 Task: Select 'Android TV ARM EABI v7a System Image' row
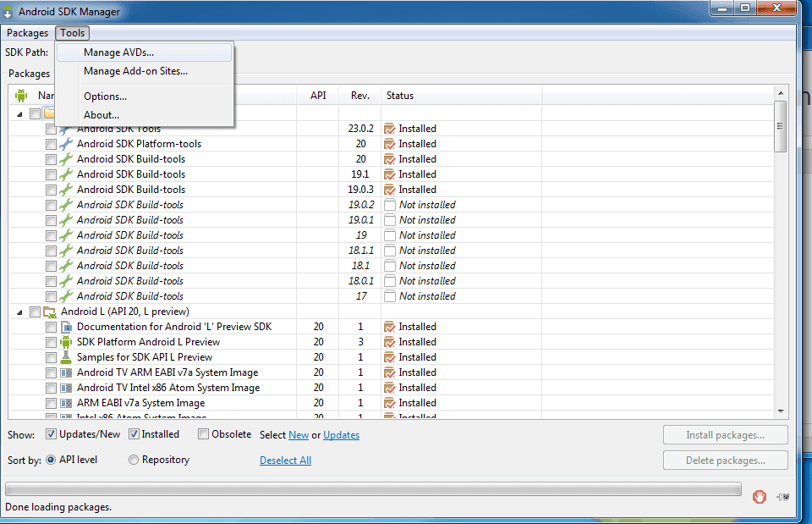(x=391, y=372)
